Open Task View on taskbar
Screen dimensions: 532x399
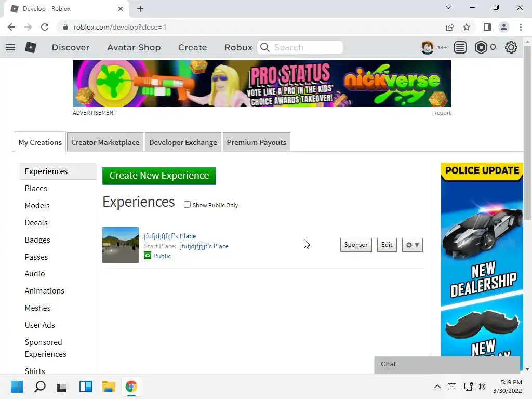[61, 387]
